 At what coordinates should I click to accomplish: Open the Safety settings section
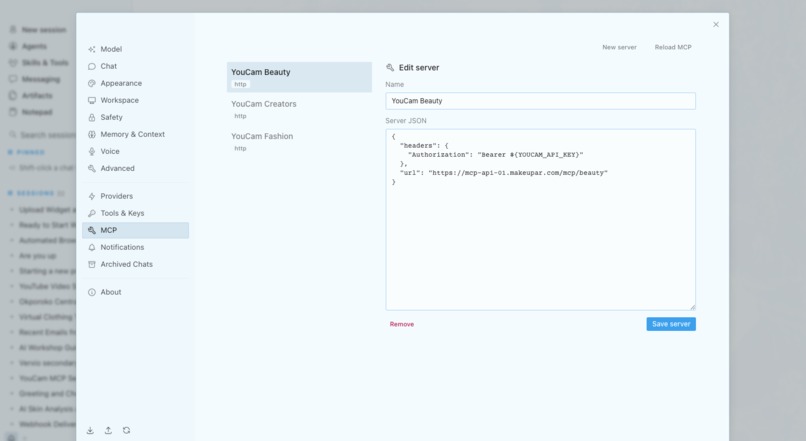pos(135,117)
